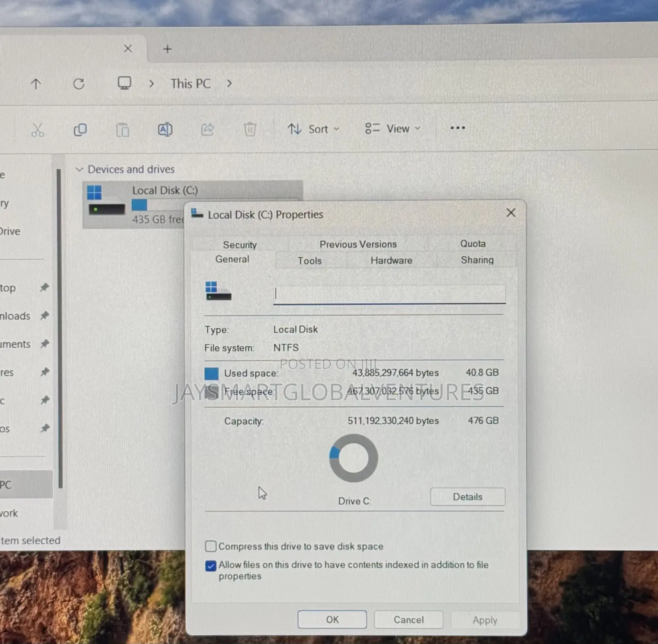Open the View dropdown menu

click(x=393, y=129)
